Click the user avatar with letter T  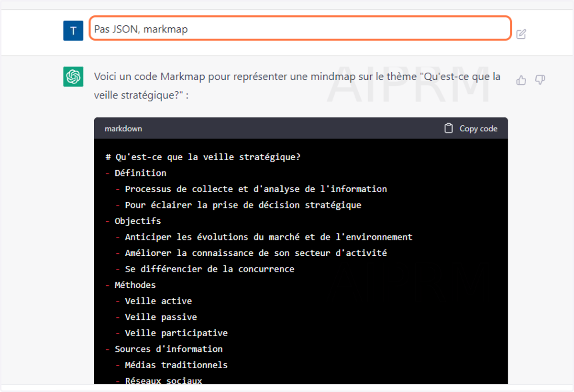[73, 31]
